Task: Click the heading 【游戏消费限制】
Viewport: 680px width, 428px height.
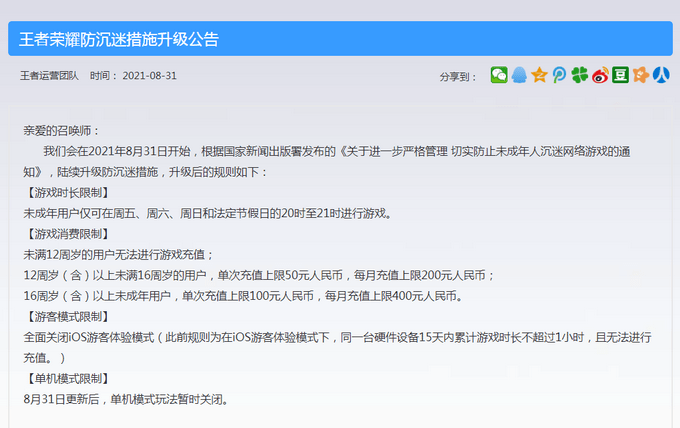Action: click(x=67, y=234)
